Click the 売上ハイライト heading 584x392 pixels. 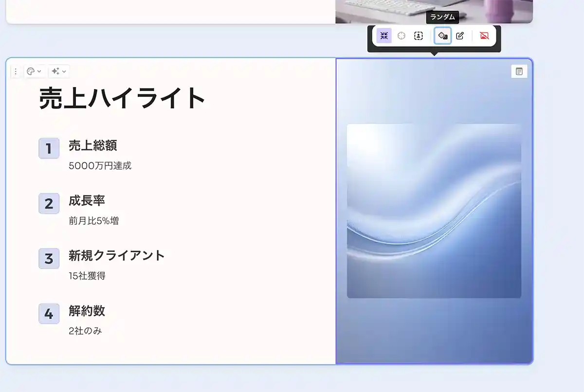click(122, 98)
